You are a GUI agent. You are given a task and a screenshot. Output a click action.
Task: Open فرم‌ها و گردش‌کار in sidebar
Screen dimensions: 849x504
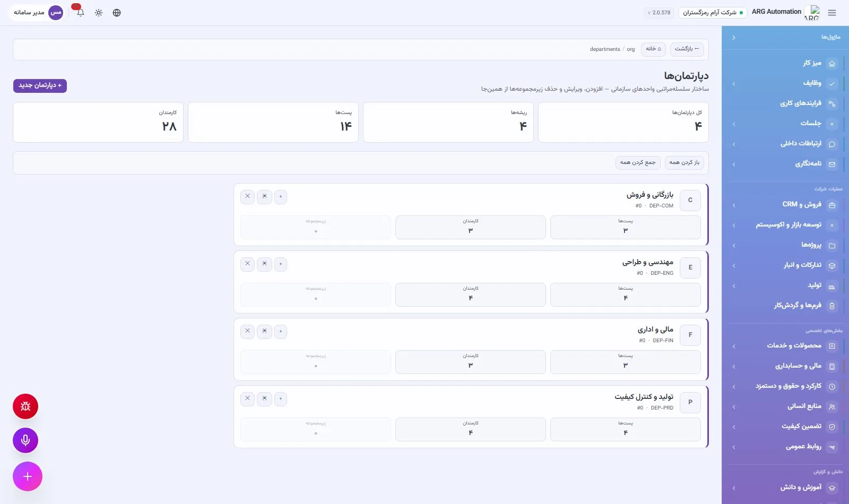point(785,306)
